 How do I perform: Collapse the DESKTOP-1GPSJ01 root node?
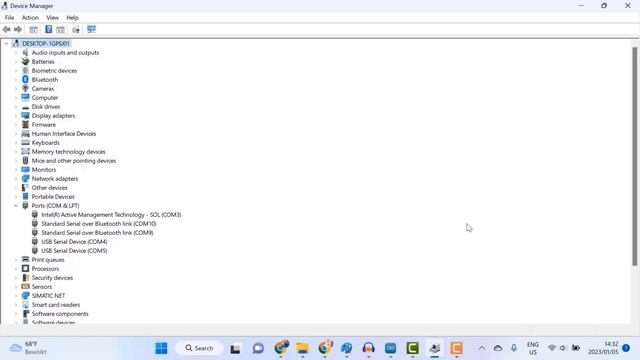pyautogui.click(x=6, y=44)
